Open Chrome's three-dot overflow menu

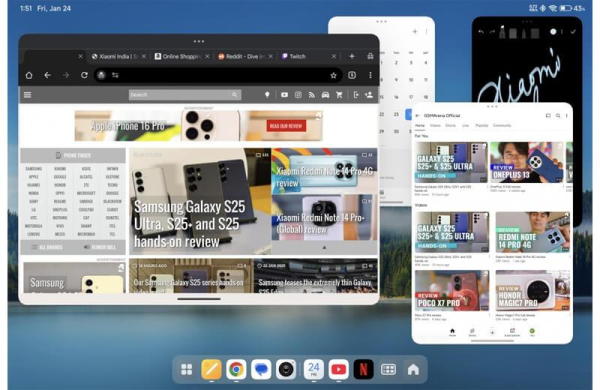click(x=370, y=75)
